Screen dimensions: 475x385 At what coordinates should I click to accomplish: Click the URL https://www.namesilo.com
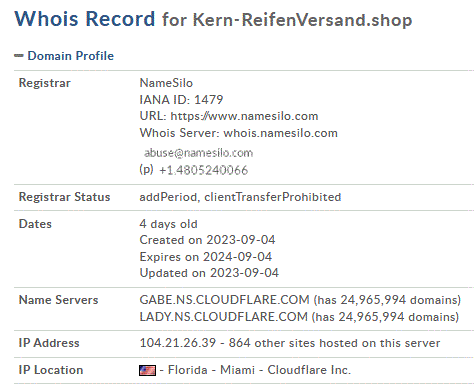[244, 116]
